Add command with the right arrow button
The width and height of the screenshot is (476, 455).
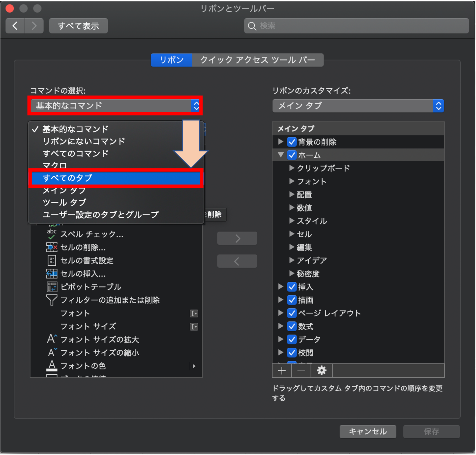coord(237,238)
